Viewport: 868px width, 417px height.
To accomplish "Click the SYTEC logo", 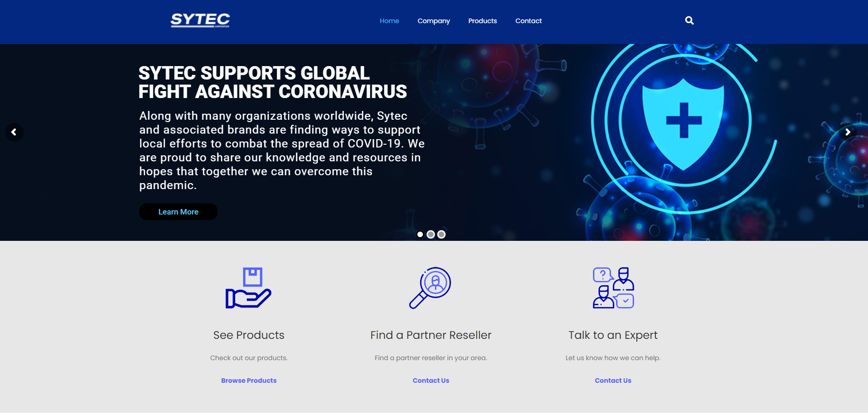I will 200,20.
